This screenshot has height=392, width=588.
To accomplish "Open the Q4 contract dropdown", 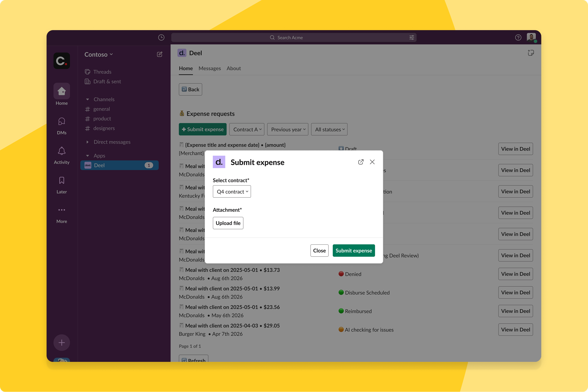I will point(232,192).
